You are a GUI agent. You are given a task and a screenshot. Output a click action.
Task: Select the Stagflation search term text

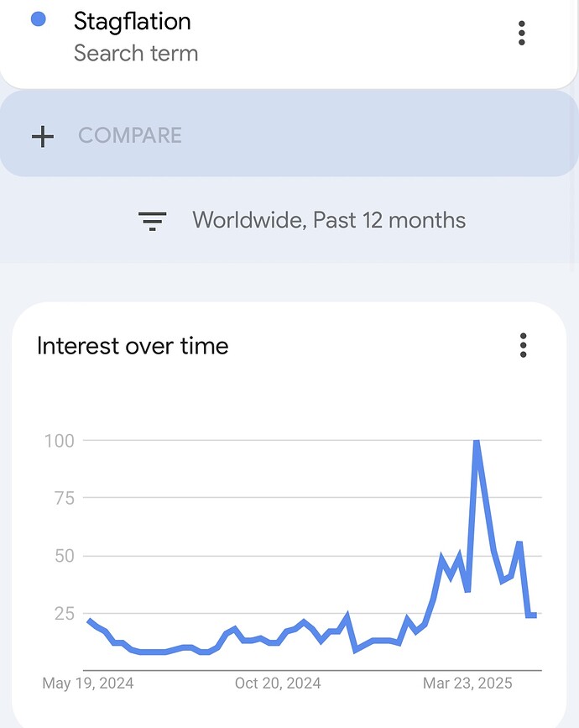(133, 21)
